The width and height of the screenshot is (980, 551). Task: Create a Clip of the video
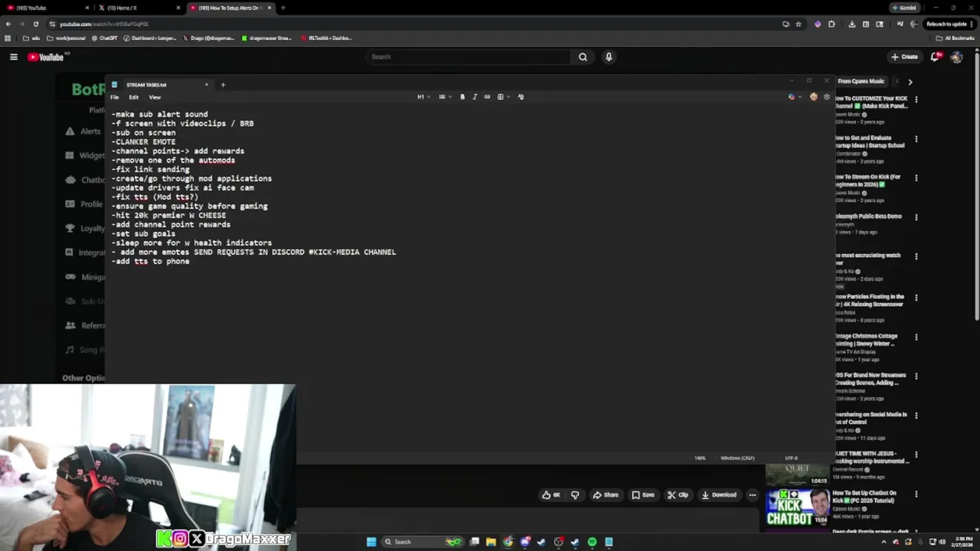point(678,495)
